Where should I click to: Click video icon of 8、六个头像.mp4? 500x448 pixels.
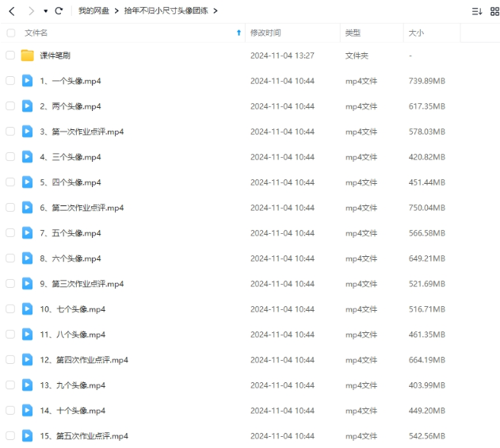(27, 258)
